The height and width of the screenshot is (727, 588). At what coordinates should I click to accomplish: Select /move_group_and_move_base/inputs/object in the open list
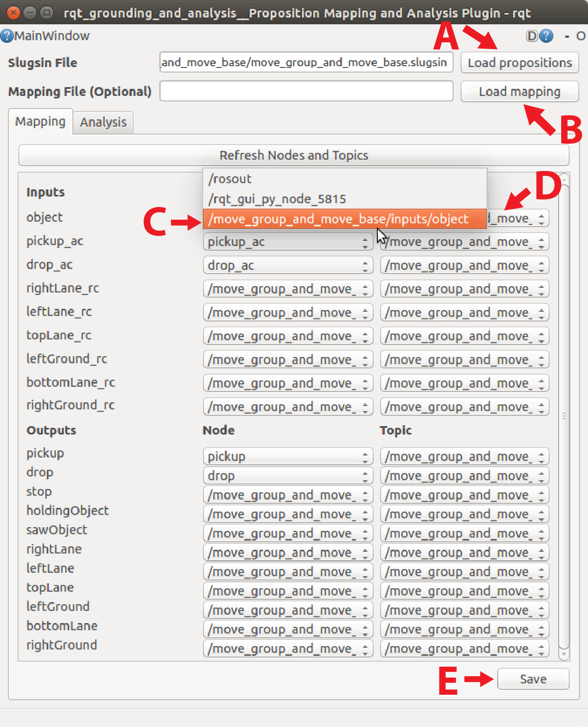point(338,219)
